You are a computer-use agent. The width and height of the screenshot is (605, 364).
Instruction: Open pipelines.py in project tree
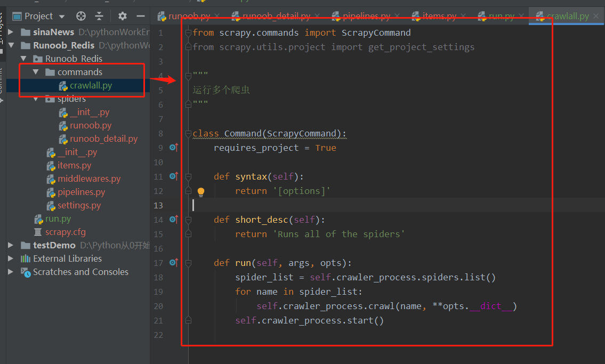(76, 192)
